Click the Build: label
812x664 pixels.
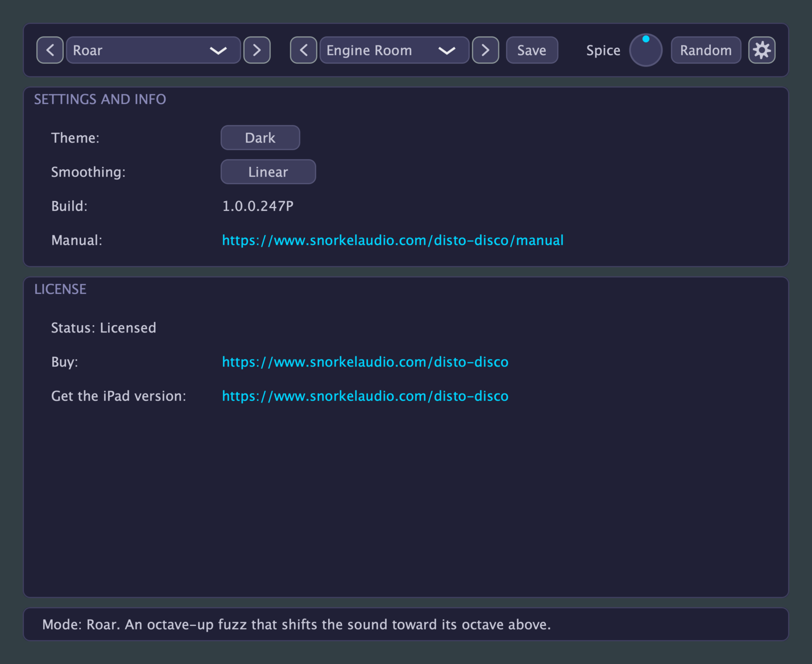click(69, 206)
